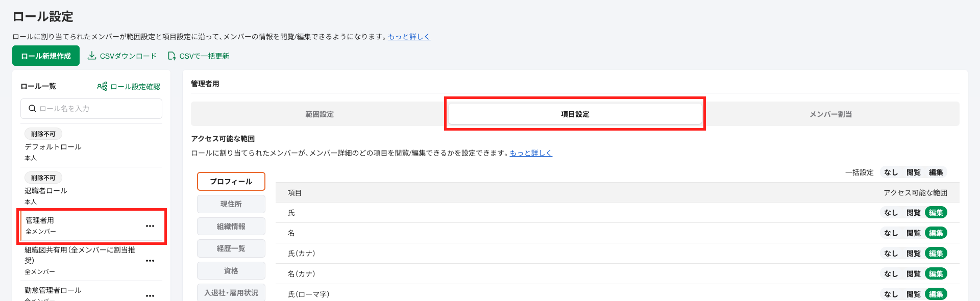Click the ロール新規作成 button
Screen dimensions: 980x301
[x=46, y=56]
